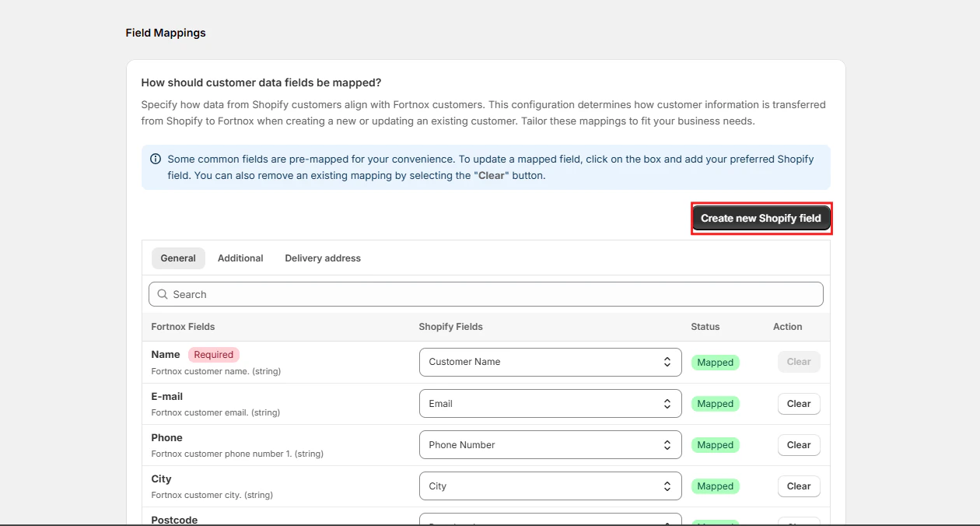Open the Phone Number dropdown
This screenshot has height=526, width=980.
551,445
